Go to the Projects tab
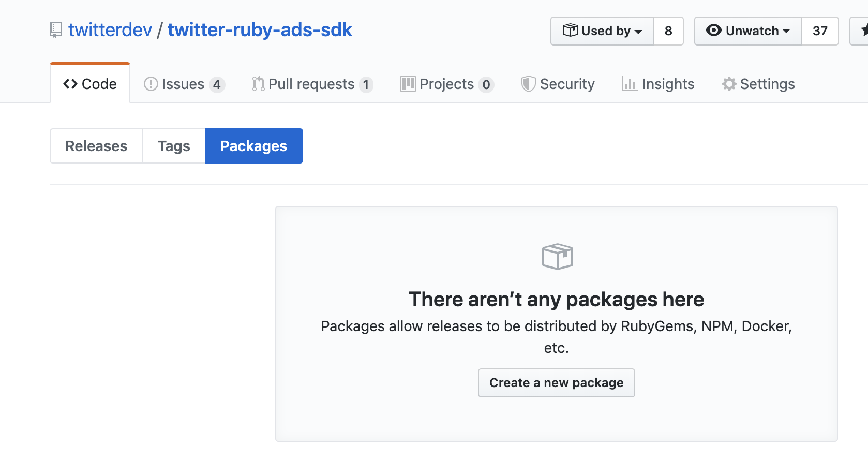This screenshot has width=868, height=475. click(447, 84)
